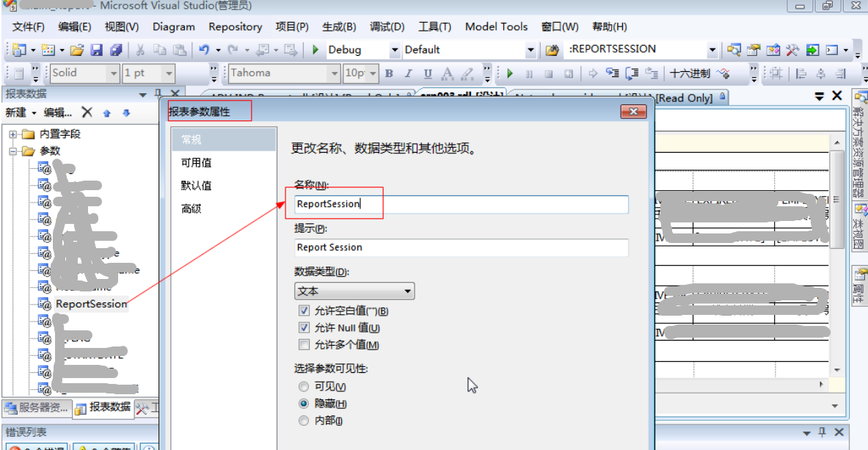The width and height of the screenshot is (868, 450).
Task: Save the current file with the disk icon
Action: pos(96,50)
